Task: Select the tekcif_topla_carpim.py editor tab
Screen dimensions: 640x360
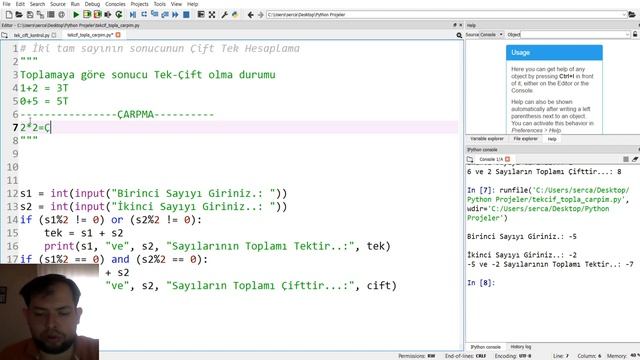Action: click(x=90, y=35)
